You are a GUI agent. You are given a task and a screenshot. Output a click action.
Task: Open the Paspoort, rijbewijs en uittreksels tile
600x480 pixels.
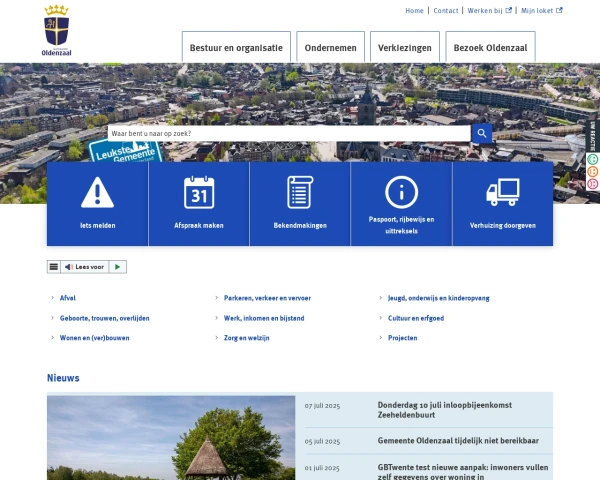[x=401, y=204]
